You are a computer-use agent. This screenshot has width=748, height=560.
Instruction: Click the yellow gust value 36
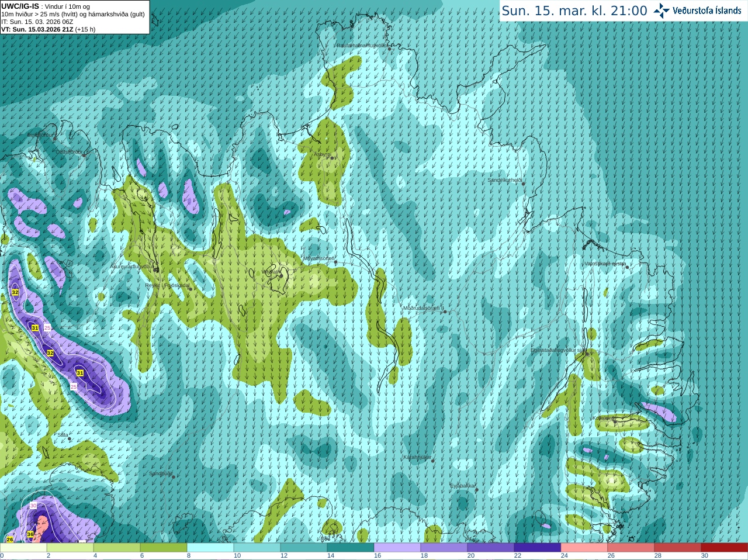pyautogui.click(x=30, y=534)
